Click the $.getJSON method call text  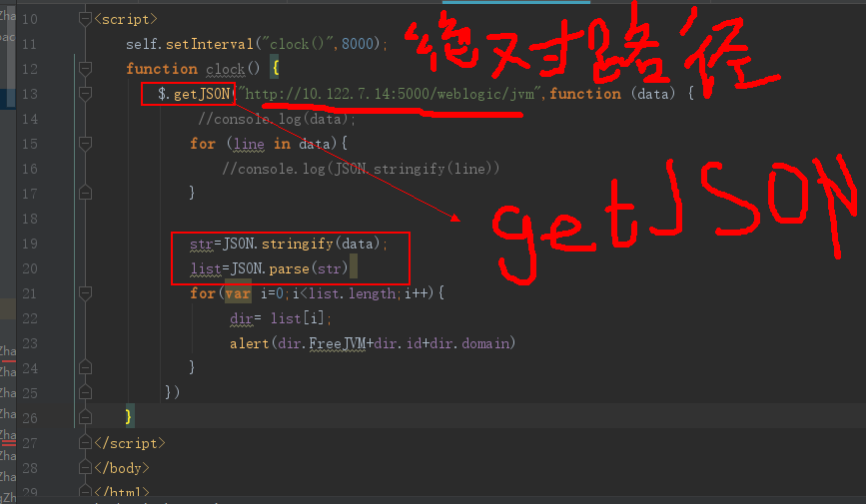[x=194, y=95]
